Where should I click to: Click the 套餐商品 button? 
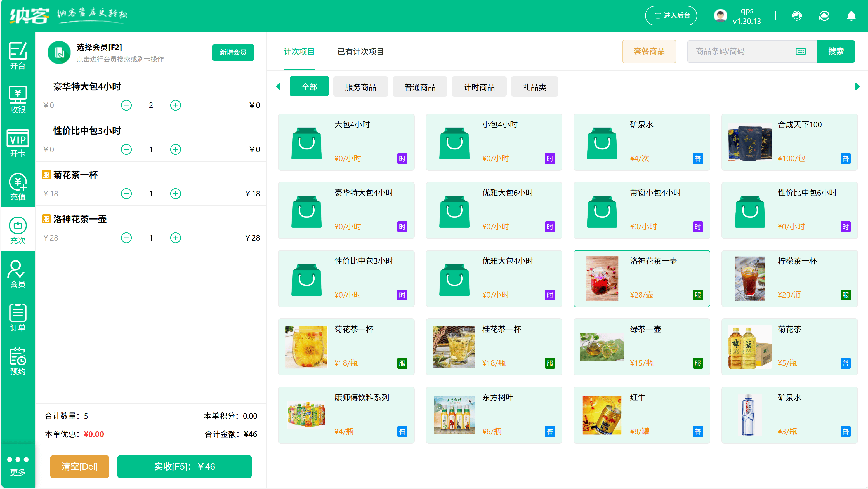point(649,51)
